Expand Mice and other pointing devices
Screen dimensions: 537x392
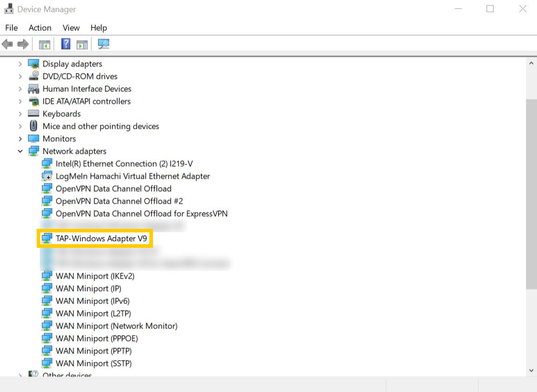click(x=20, y=126)
